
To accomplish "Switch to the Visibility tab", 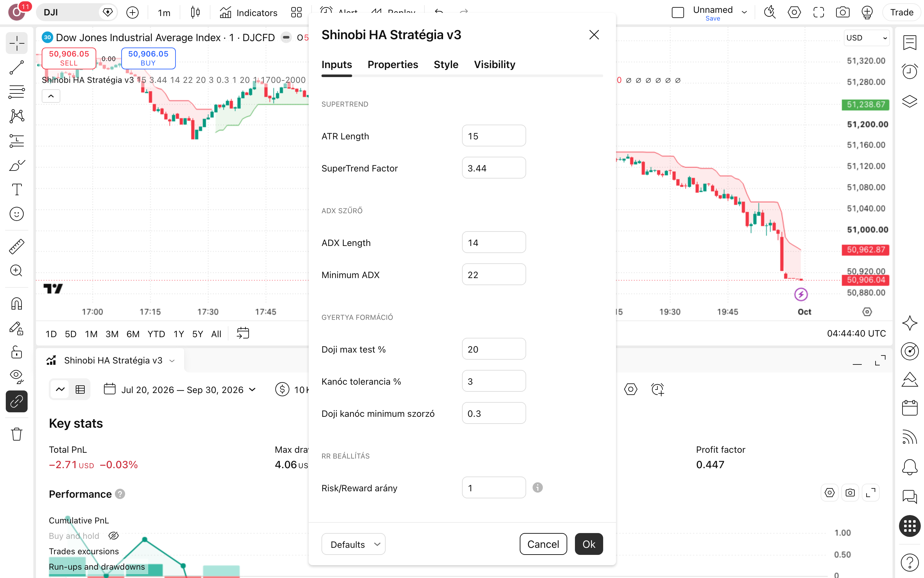I will (494, 65).
